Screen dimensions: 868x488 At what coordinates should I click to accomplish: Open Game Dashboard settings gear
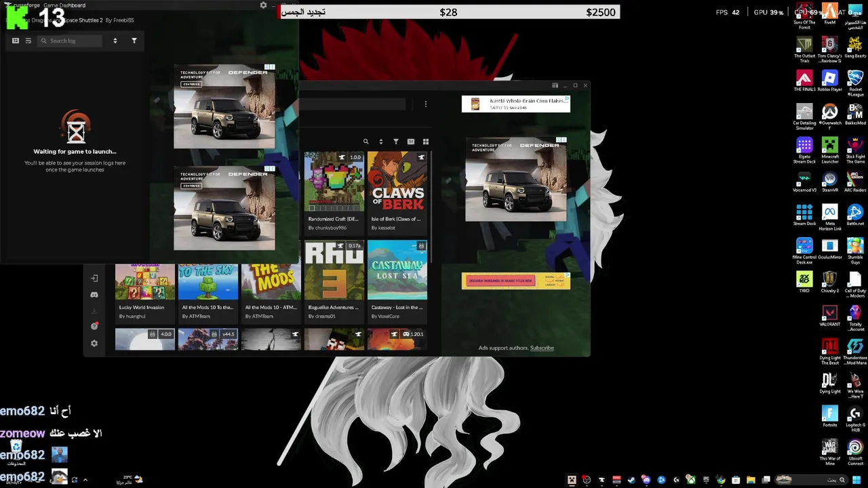pos(264,5)
